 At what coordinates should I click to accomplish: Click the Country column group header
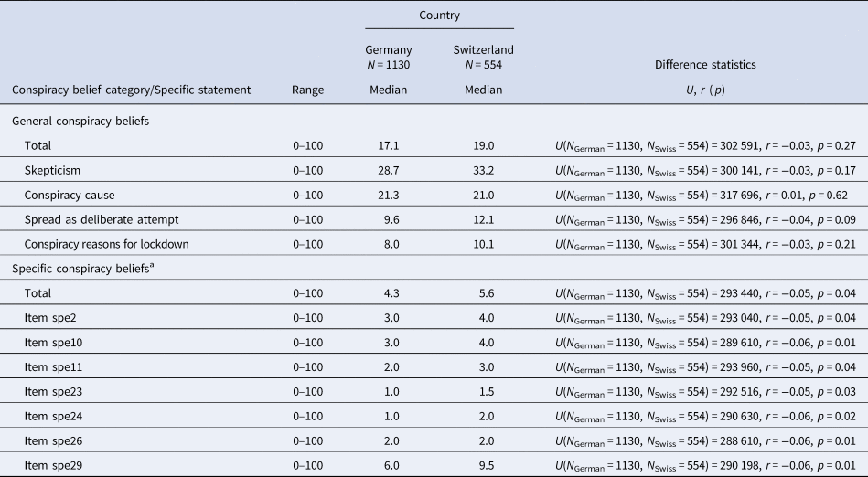click(439, 16)
